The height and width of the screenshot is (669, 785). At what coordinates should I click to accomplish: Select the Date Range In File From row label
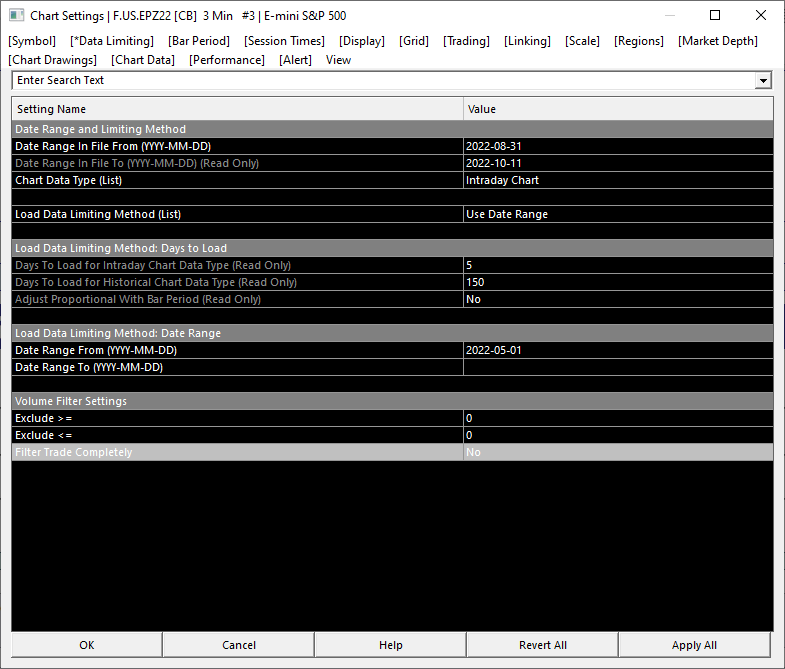point(113,146)
